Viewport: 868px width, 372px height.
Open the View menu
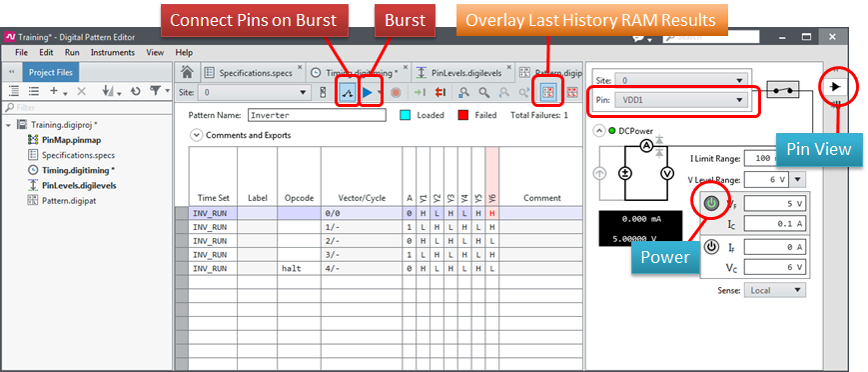click(155, 53)
